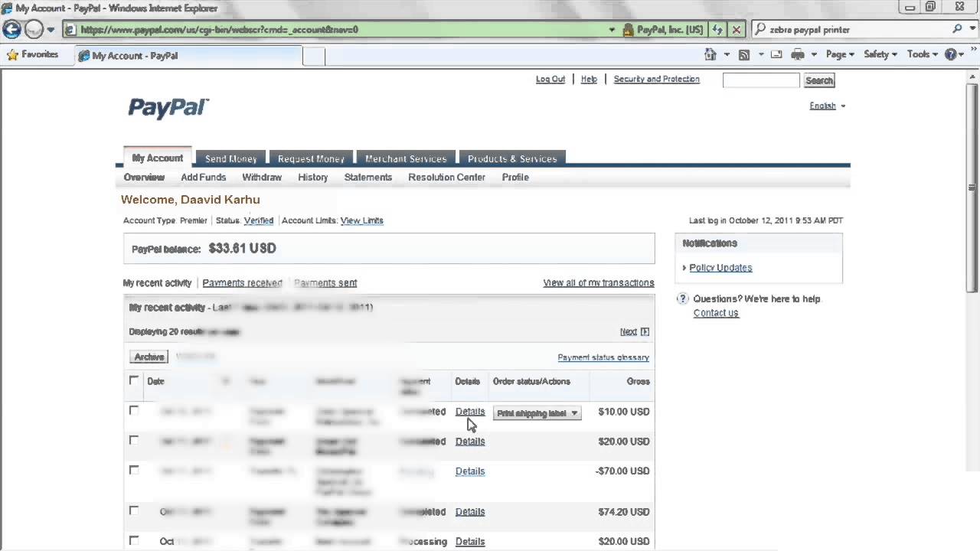Open Details for the $10.00 USD transaction

(x=470, y=412)
